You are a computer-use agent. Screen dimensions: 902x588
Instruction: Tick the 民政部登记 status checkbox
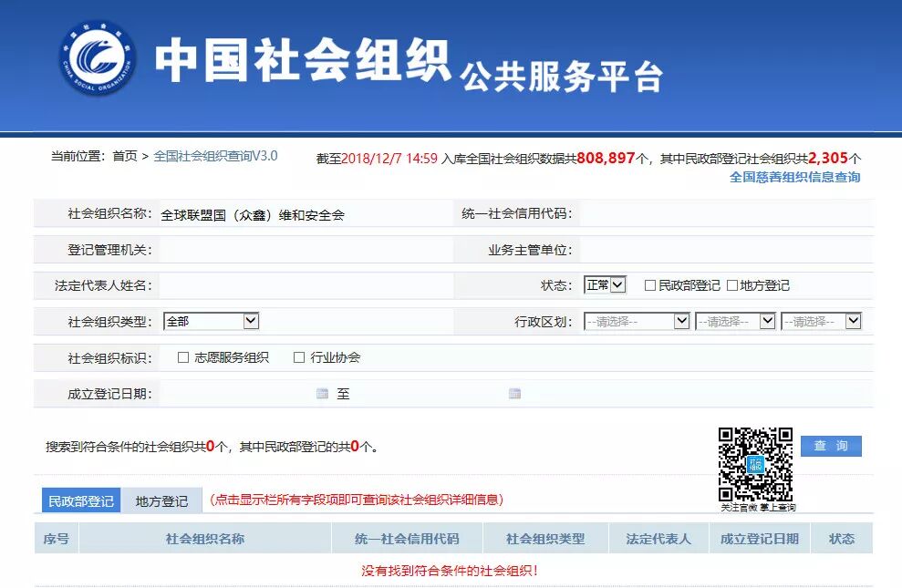[x=650, y=285]
